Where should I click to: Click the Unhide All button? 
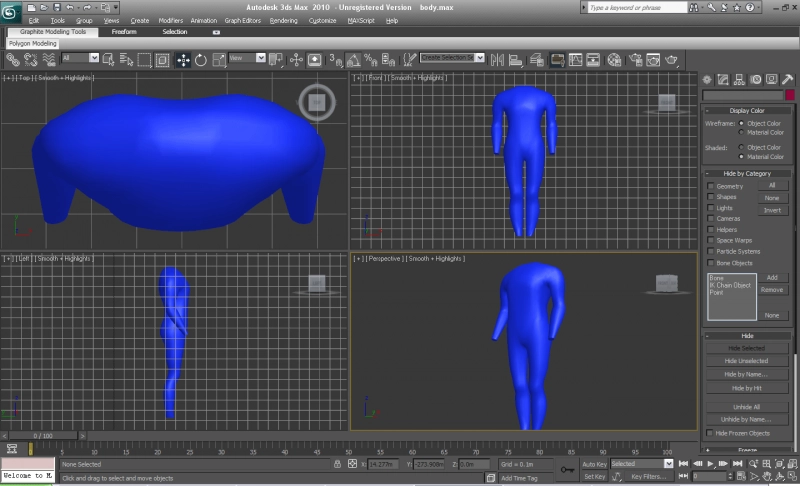point(747,407)
